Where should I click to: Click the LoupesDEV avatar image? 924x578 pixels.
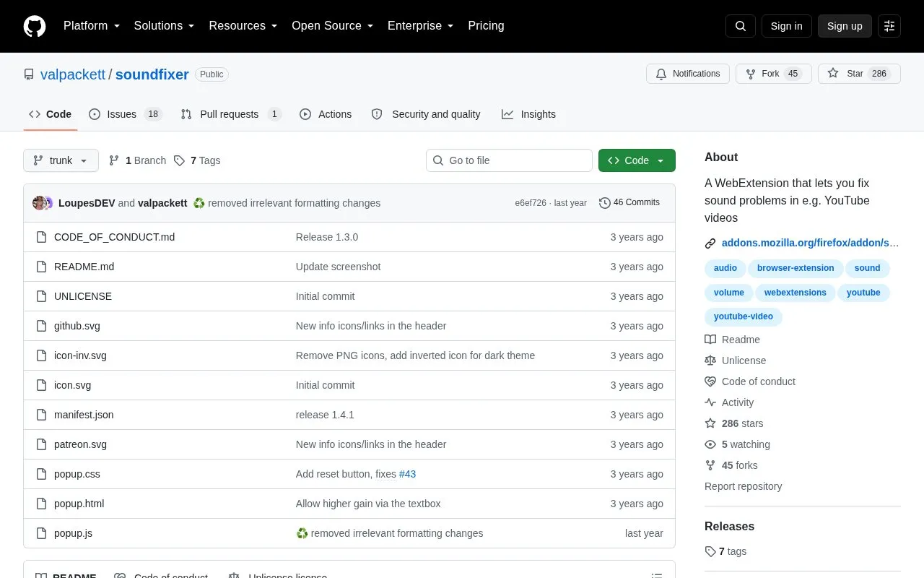[x=40, y=203]
